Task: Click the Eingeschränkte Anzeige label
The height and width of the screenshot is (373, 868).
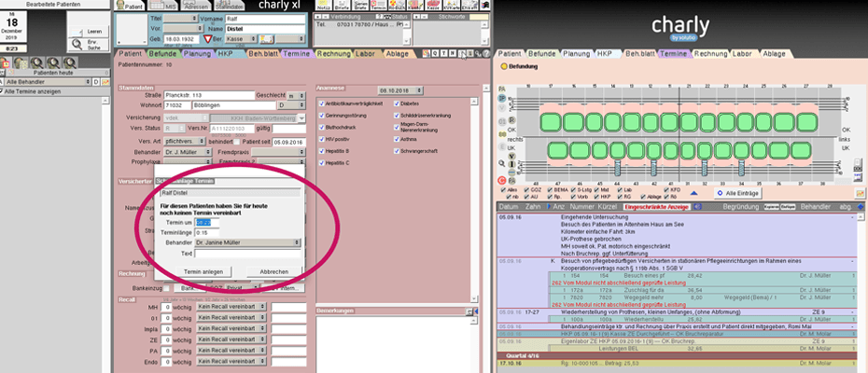Action: click(656, 207)
